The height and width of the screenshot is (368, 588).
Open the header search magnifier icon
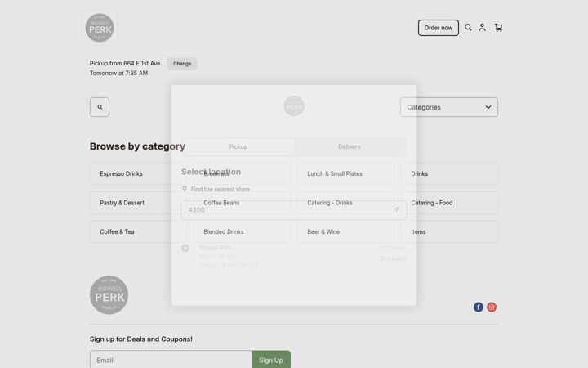coord(468,28)
